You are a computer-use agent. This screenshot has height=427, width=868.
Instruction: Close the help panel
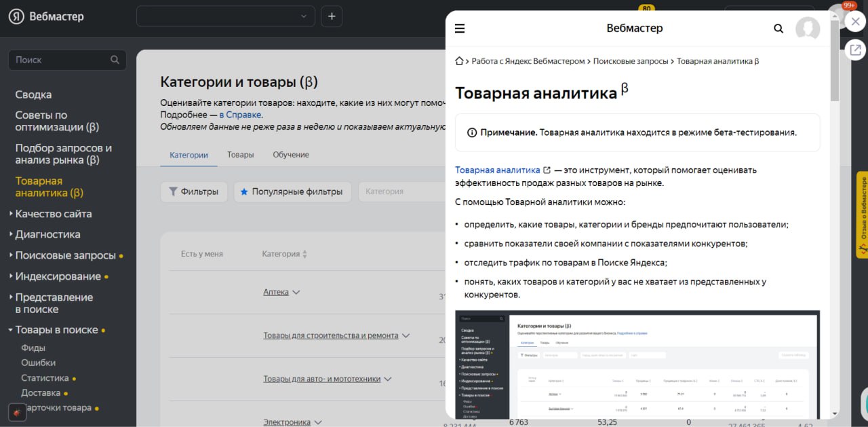[x=855, y=22]
